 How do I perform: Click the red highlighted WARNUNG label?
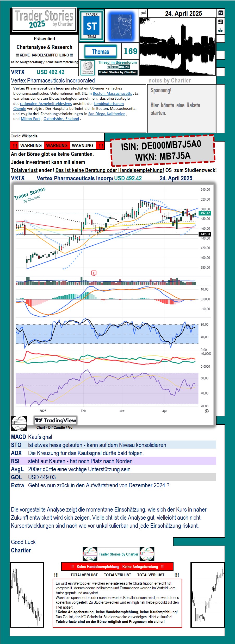tap(57, 145)
